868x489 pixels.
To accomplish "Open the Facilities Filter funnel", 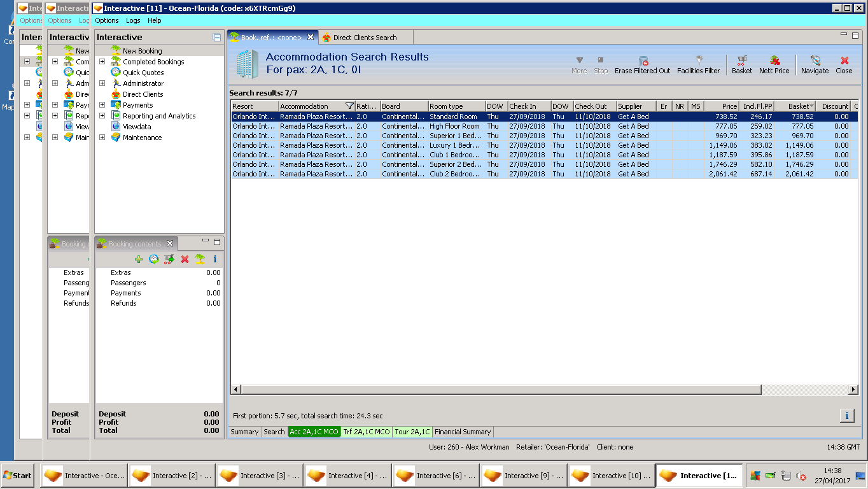I will (x=699, y=60).
